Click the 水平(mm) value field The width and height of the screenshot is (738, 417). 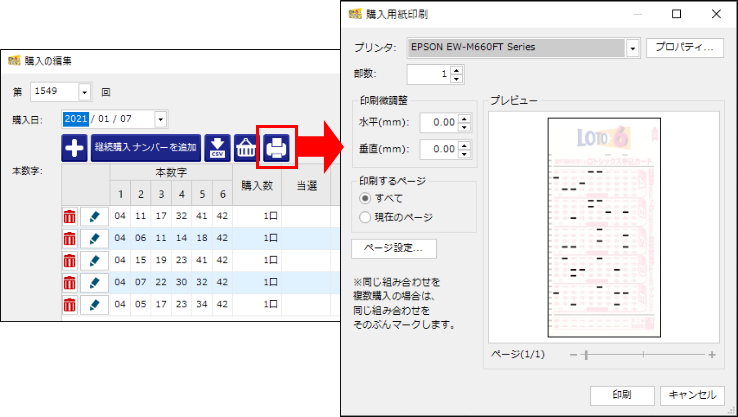pyautogui.click(x=439, y=123)
